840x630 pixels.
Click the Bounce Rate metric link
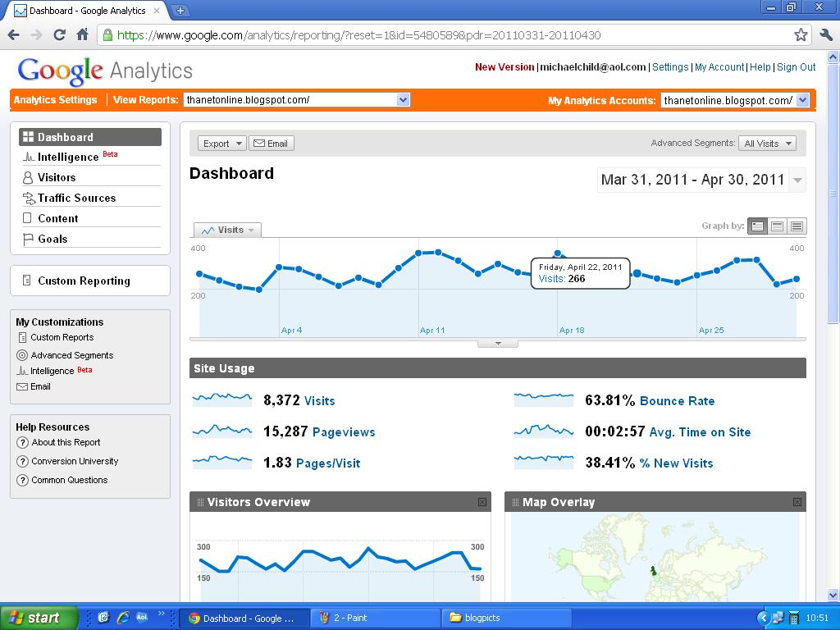677,400
